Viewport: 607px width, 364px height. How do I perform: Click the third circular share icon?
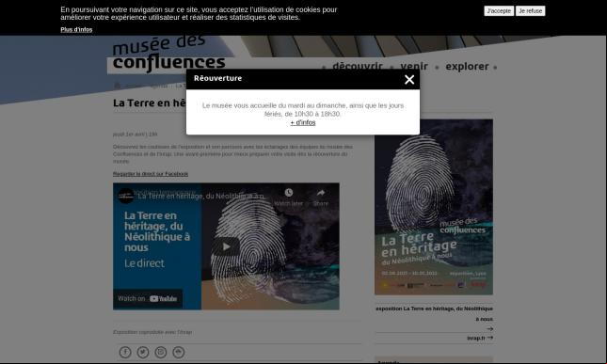click(161, 352)
